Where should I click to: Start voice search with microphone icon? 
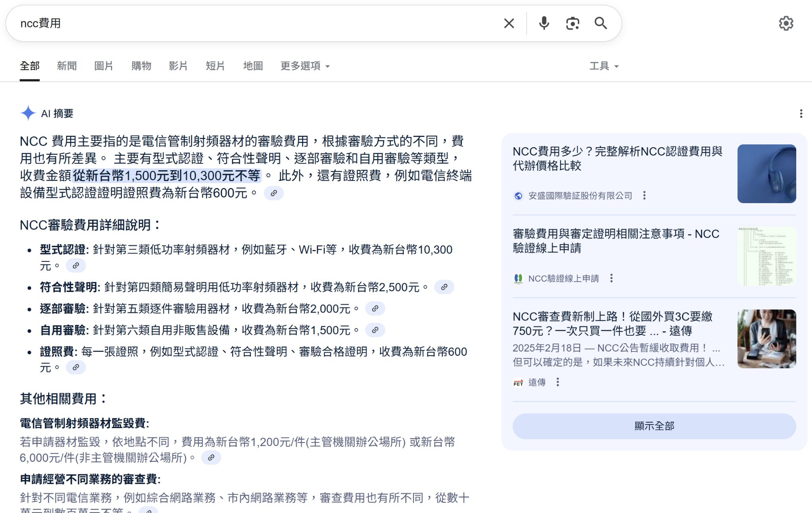pyautogui.click(x=544, y=23)
